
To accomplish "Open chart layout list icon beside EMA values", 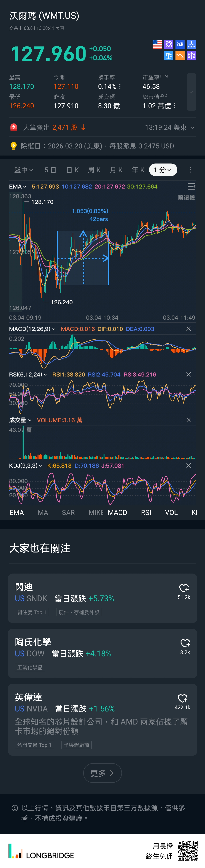I will (x=191, y=186).
